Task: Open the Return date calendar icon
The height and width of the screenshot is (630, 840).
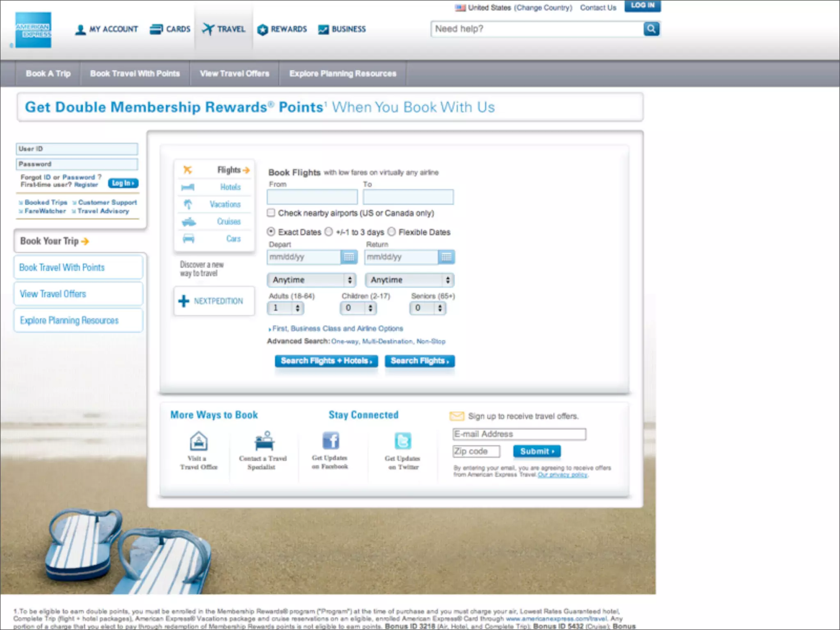Action: point(446,257)
